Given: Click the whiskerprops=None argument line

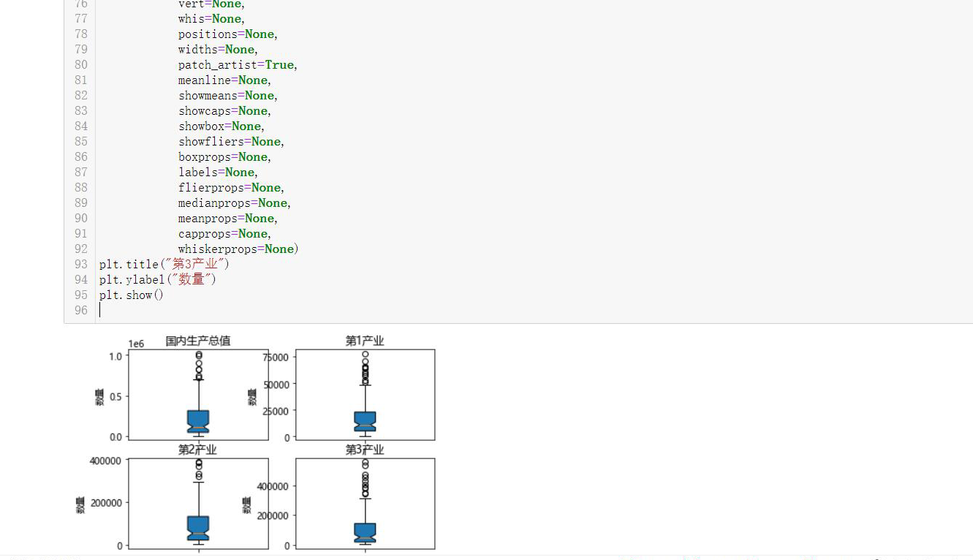Looking at the screenshot, I should point(238,249).
